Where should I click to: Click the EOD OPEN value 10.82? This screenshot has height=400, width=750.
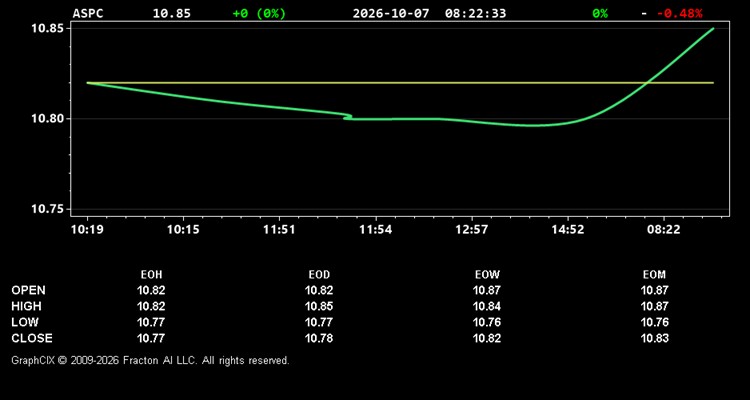319,290
